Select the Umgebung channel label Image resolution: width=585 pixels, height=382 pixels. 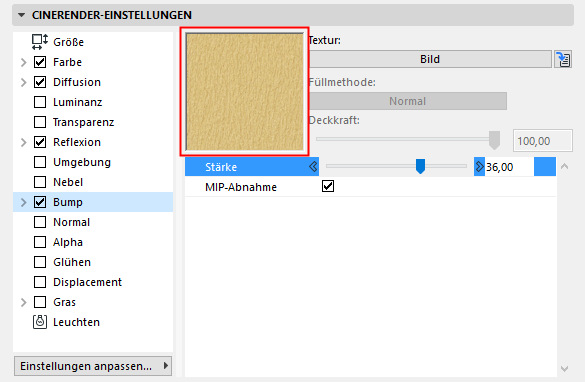click(82, 163)
